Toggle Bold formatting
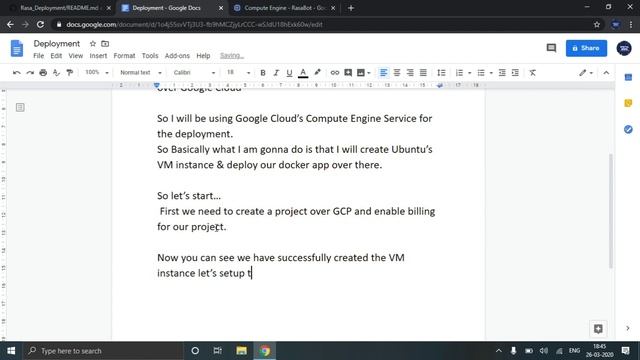 click(263, 73)
